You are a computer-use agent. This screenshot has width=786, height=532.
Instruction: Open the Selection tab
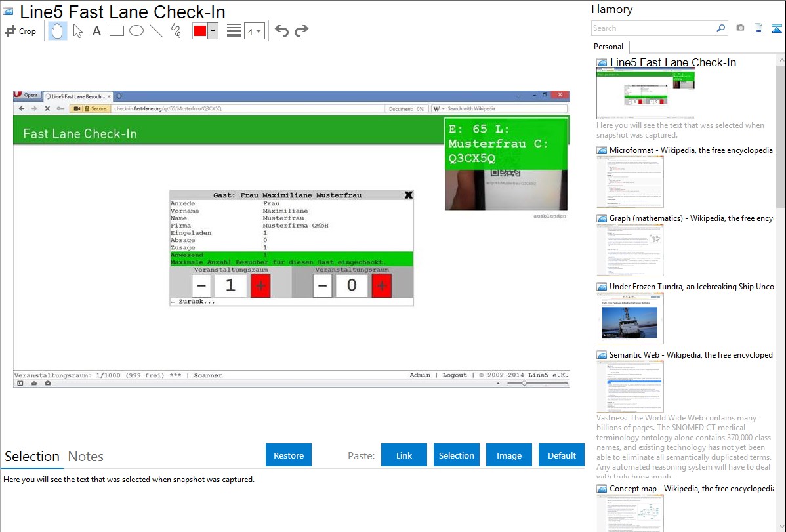coord(32,457)
